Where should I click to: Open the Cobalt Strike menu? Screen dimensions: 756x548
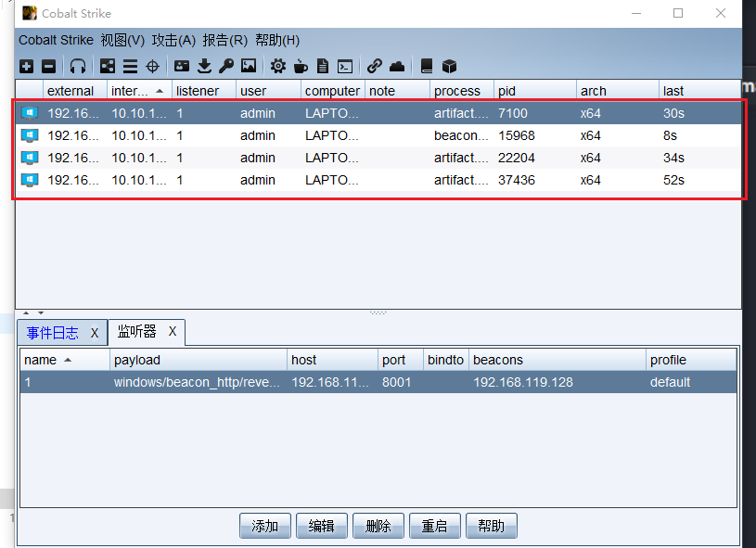(56, 40)
